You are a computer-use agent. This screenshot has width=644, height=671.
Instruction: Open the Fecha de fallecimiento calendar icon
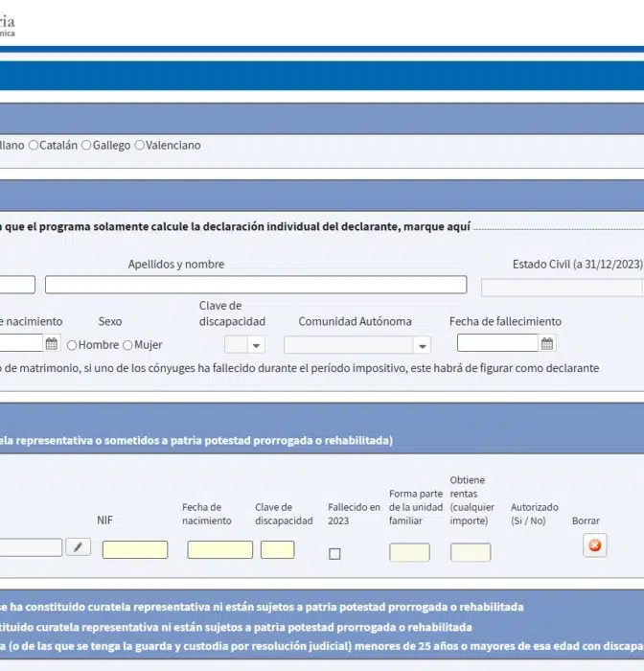[x=547, y=343]
